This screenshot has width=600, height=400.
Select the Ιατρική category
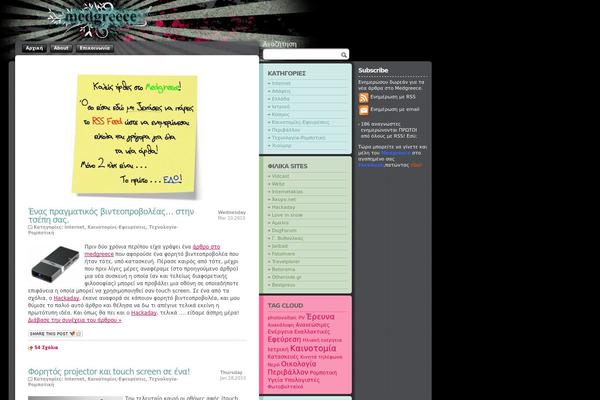coord(280,107)
